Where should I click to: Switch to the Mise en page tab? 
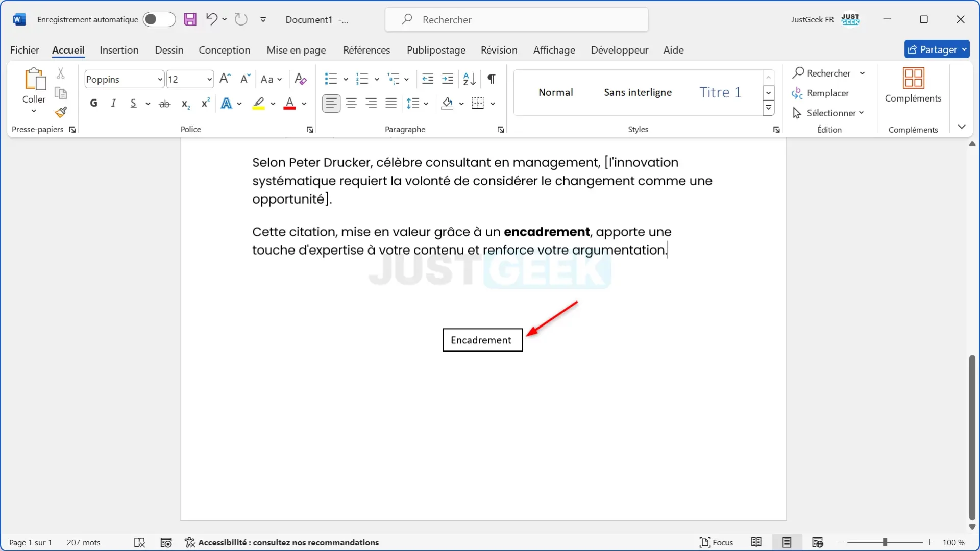[296, 50]
